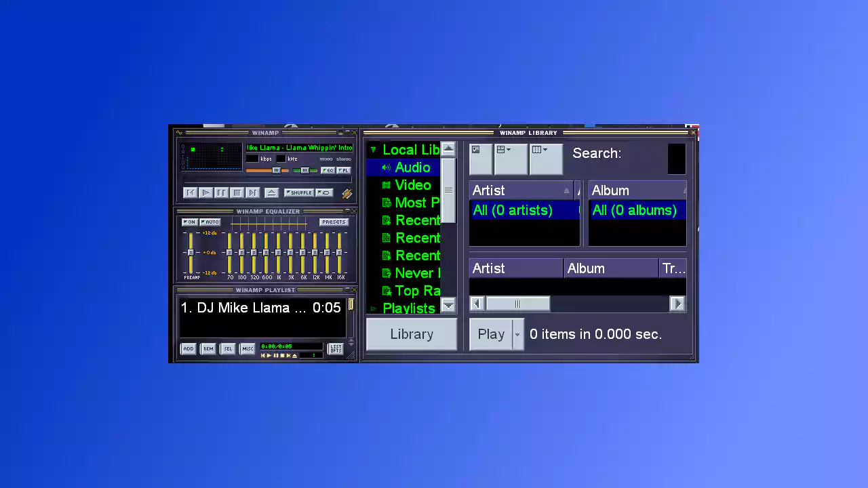Click the playlist vertical scroll handle
The width and height of the screenshot is (868, 488).
coord(351,304)
